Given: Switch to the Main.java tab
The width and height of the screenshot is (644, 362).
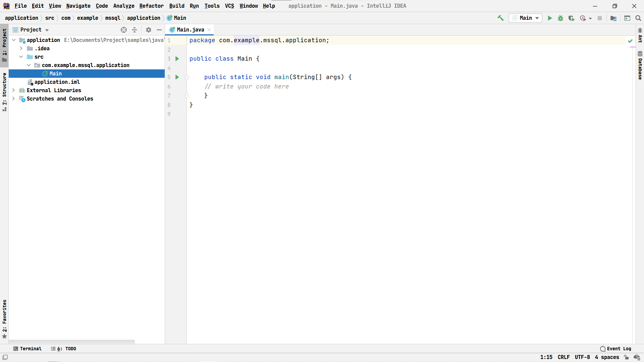Looking at the screenshot, I should 190,30.
